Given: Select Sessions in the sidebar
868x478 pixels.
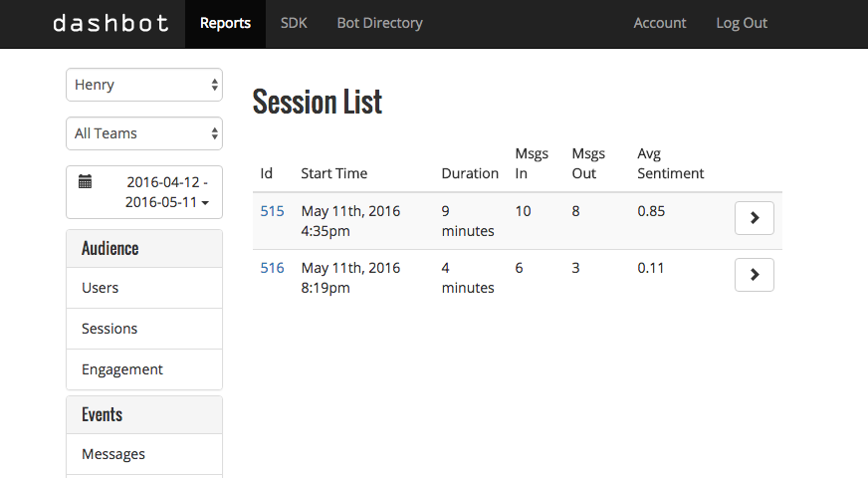Looking at the screenshot, I should coord(109,329).
